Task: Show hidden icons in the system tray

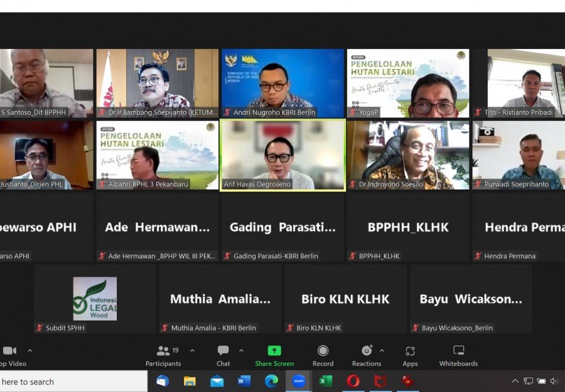Action: pos(515,381)
